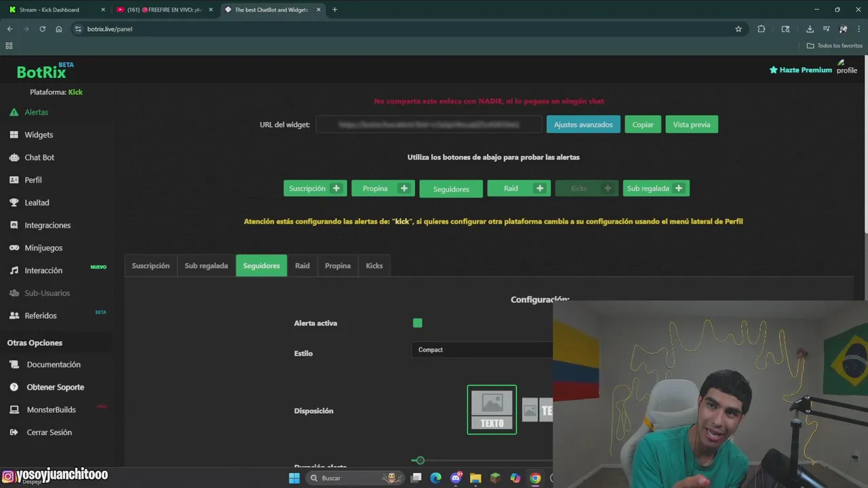Adjust the Duración alerta slider handle
This screenshot has height=488, width=868.
click(x=420, y=461)
